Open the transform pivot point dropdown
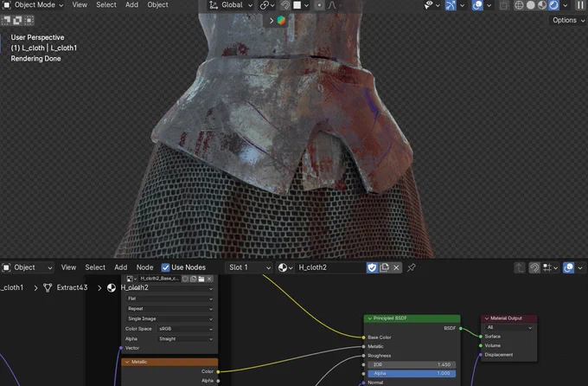 [x=267, y=5]
